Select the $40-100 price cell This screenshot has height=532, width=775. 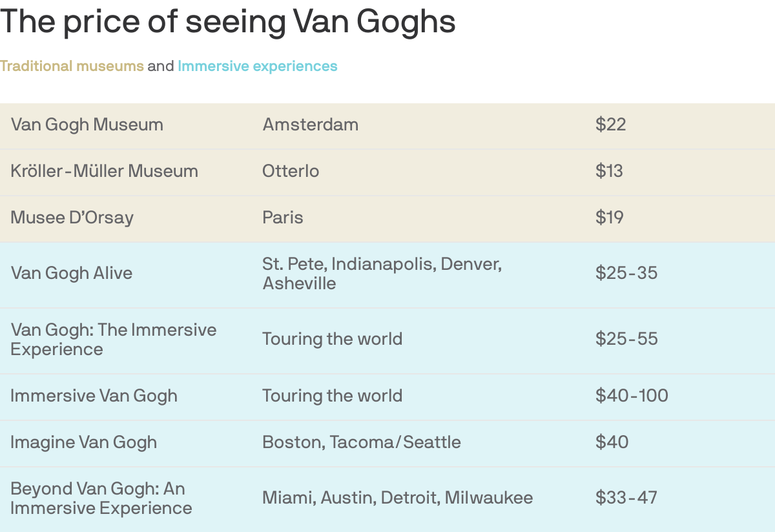[632, 396]
